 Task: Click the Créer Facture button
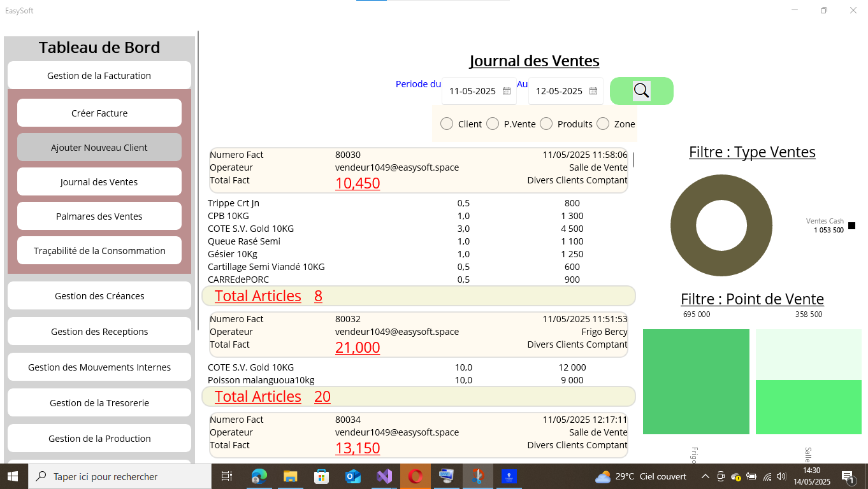(x=99, y=113)
